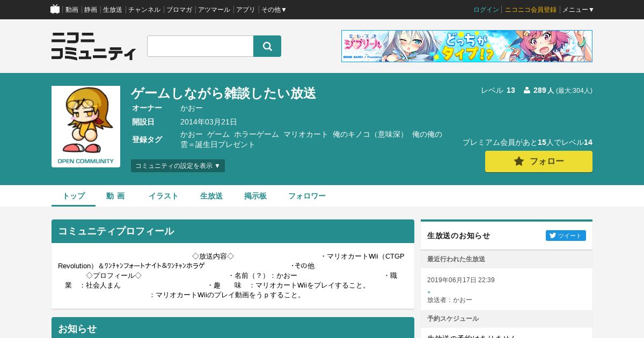Select the 動画 tab
Screen dimensions: 644x338
[115, 196]
